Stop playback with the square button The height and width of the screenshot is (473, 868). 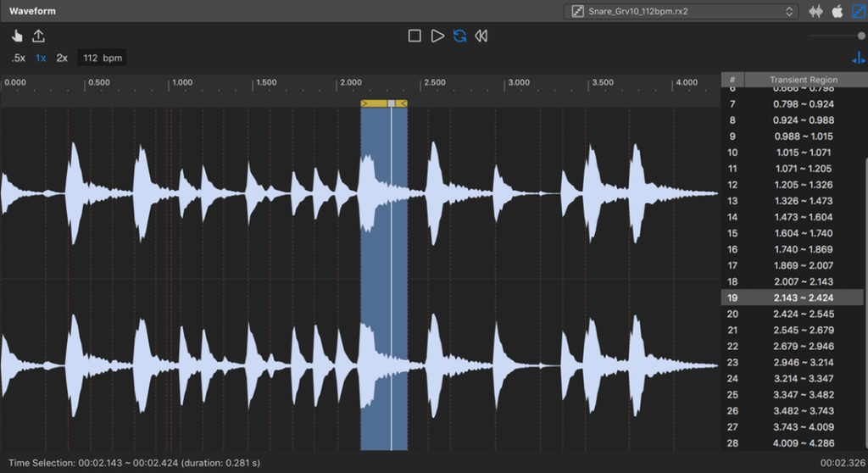pyautogui.click(x=415, y=36)
